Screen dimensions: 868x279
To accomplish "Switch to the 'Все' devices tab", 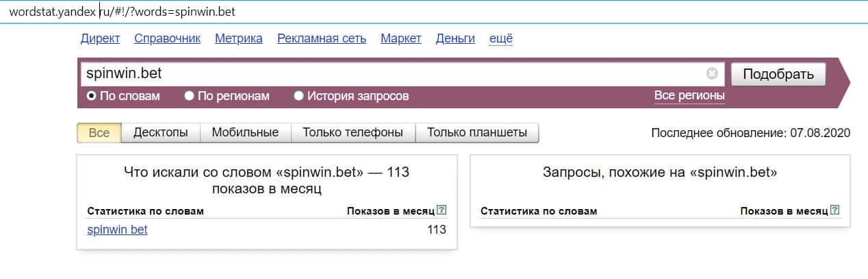I will (x=99, y=132).
